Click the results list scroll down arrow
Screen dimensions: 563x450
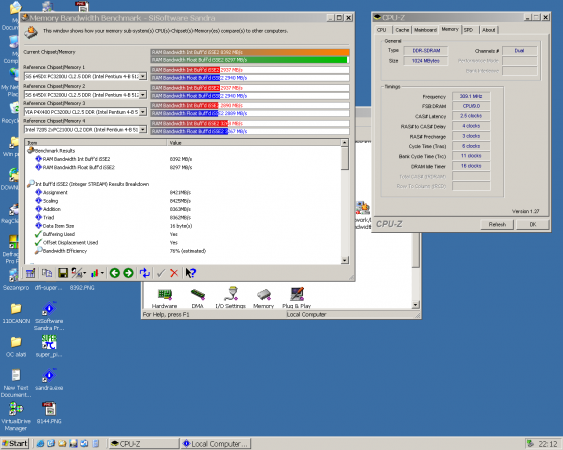click(x=345, y=260)
